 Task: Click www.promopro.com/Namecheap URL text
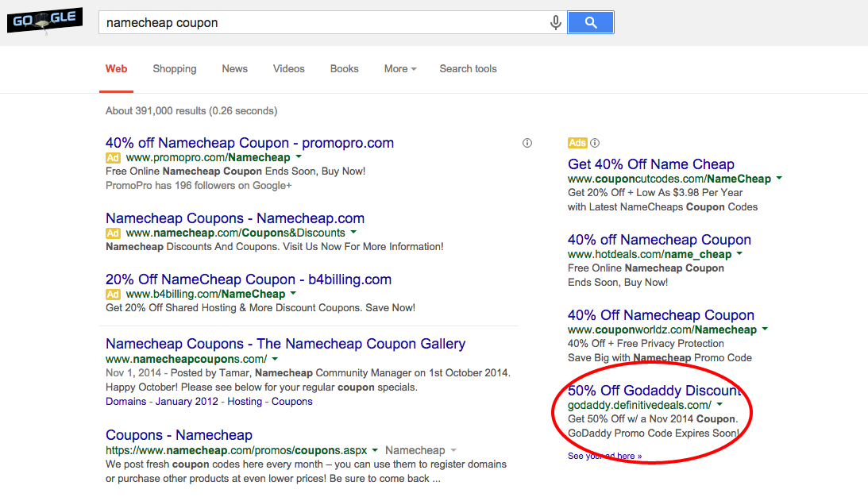(x=207, y=158)
